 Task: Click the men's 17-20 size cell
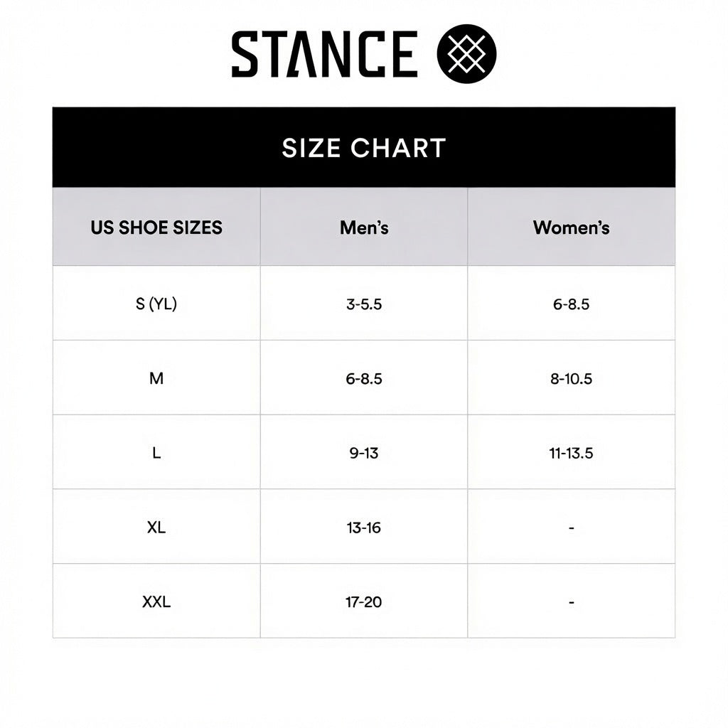pyautogui.click(x=364, y=601)
